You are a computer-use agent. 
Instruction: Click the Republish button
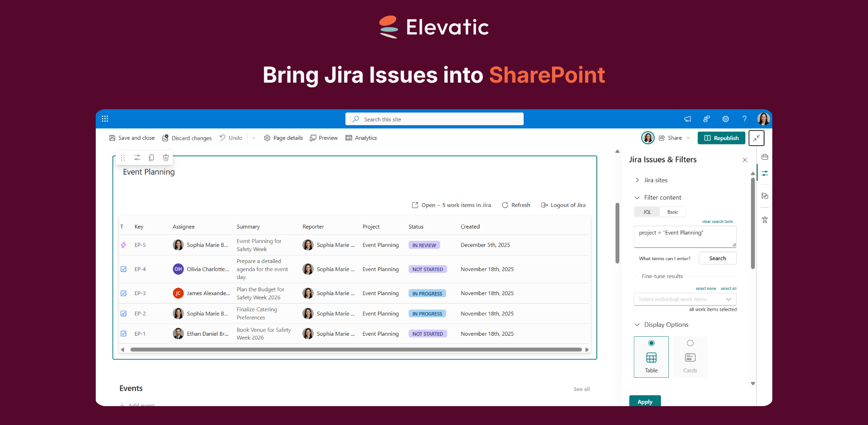tap(721, 137)
